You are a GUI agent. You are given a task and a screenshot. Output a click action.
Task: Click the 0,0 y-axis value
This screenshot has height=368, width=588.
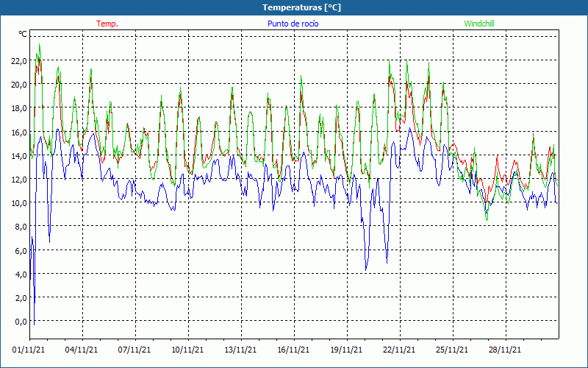click(x=21, y=322)
